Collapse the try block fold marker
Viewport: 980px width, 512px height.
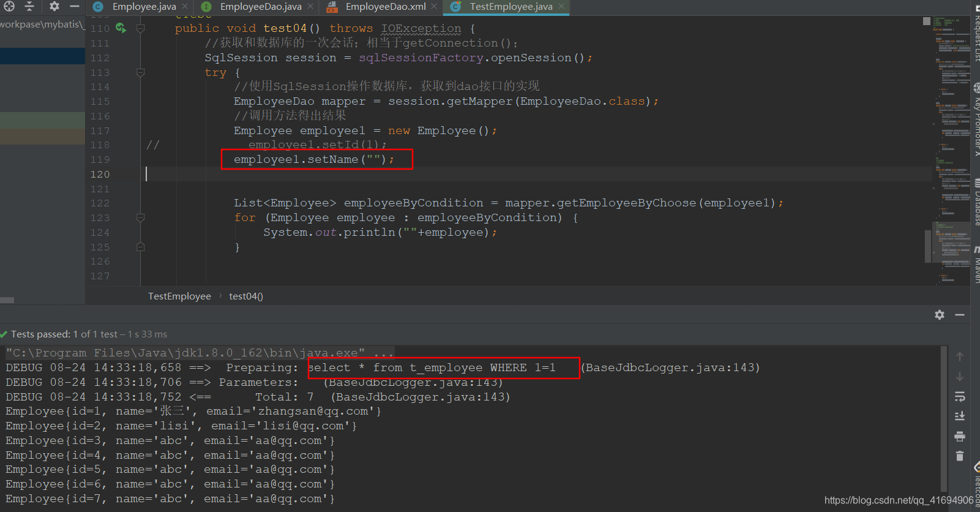tap(140, 72)
